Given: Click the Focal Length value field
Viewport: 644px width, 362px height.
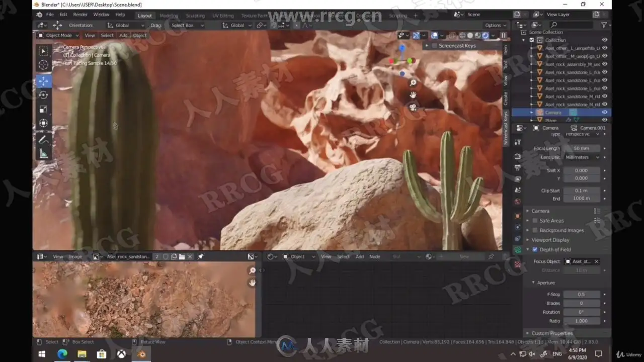Looking at the screenshot, I should pos(582,148).
